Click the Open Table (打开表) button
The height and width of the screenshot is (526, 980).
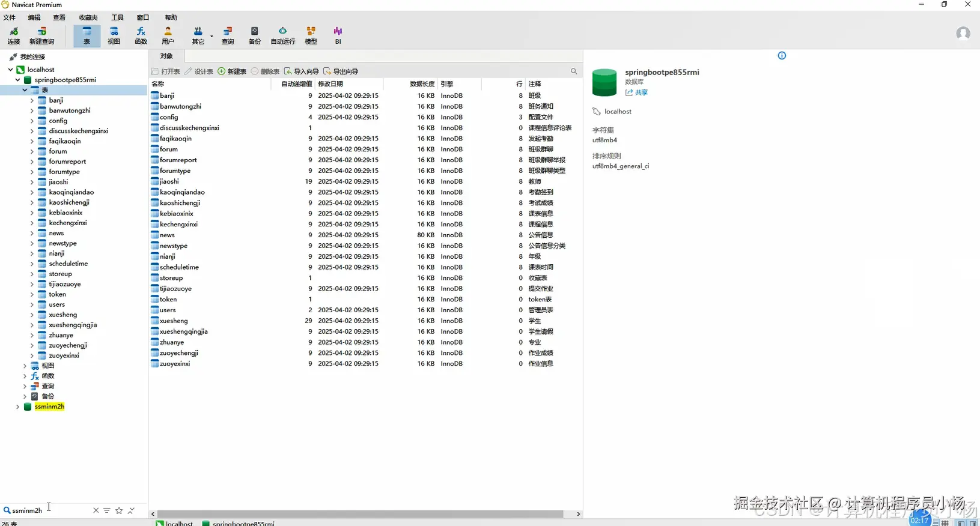(166, 71)
